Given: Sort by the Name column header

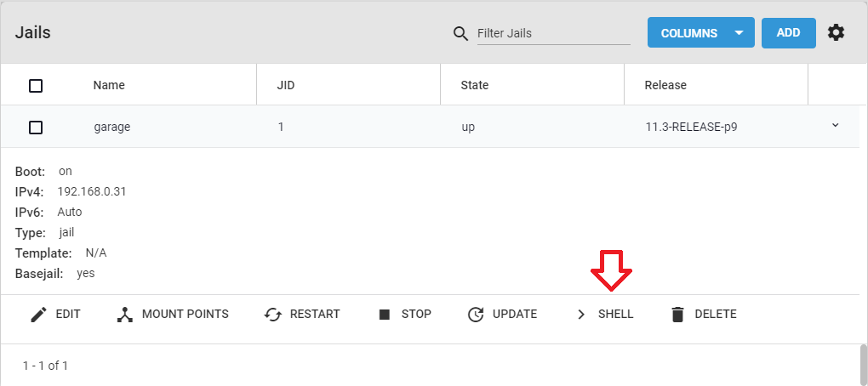Looking at the screenshot, I should [x=109, y=85].
